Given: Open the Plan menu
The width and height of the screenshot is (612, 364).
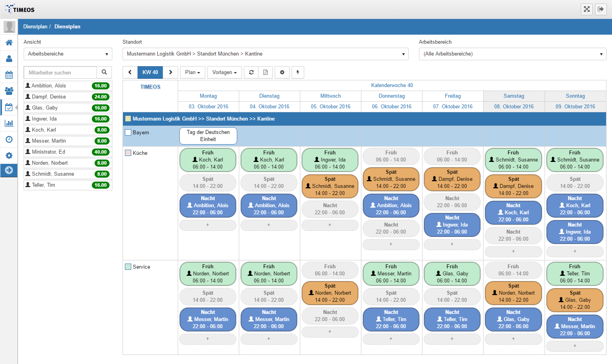Looking at the screenshot, I should tap(193, 72).
